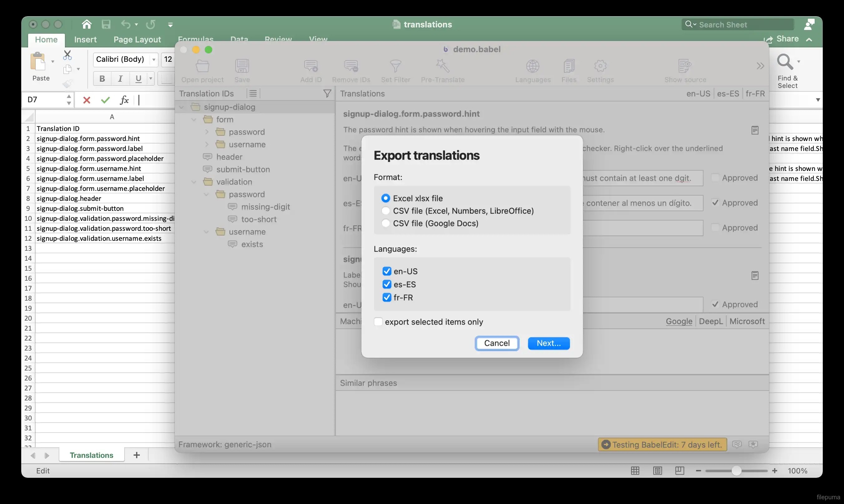Viewport: 844px width, 504px height.
Task: Click the Excel Home icon in title bar
Action: 86,24
